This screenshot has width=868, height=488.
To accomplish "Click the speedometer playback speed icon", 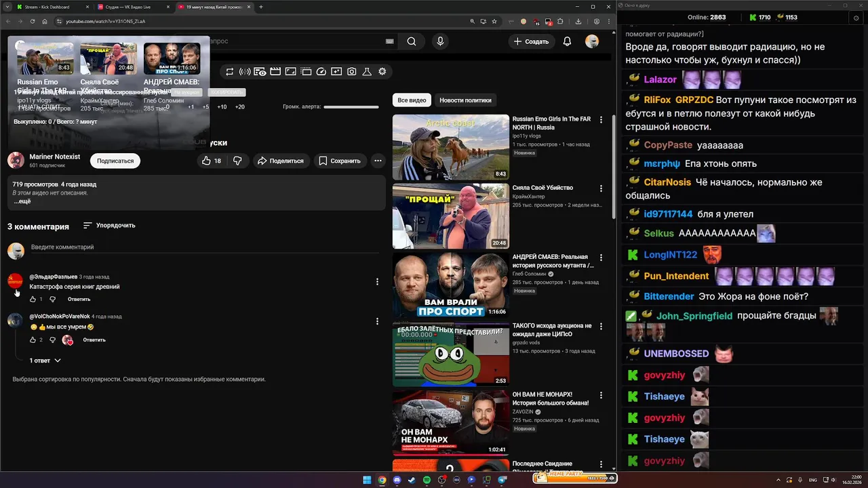I will pyautogui.click(x=321, y=72).
